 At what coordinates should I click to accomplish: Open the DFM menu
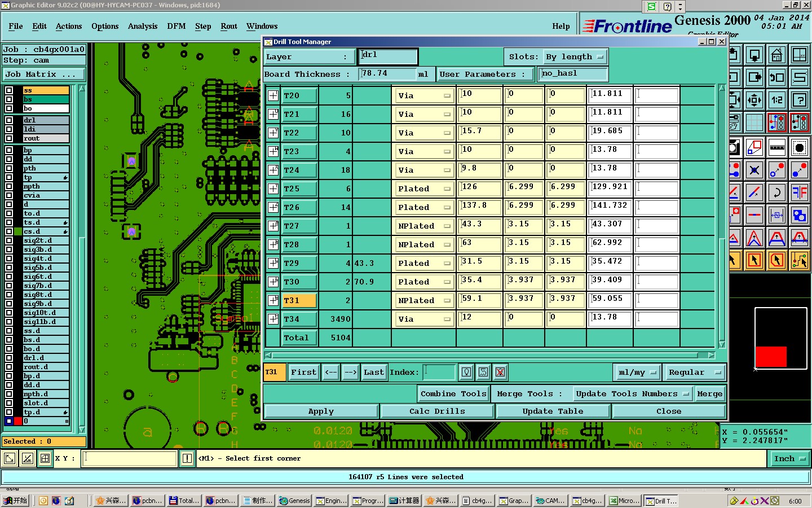click(x=176, y=27)
